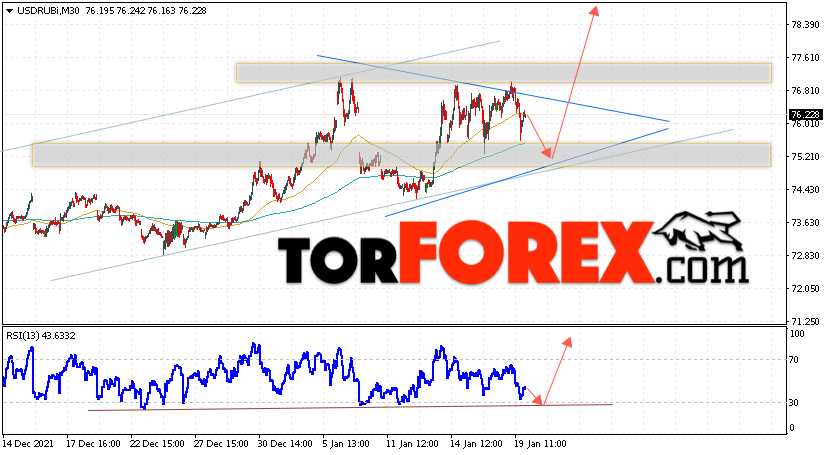Select the 76.195 76.242 76.163 76.228 quotes
This screenshot has height=455, width=827.
tap(146, 11)
